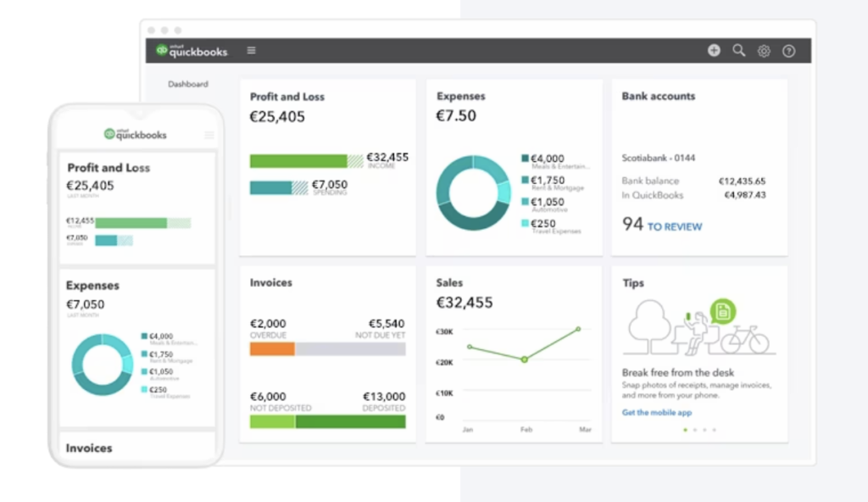The image size is (868, 502).
Task: Click the Sales card title
Action: point(449,282)
